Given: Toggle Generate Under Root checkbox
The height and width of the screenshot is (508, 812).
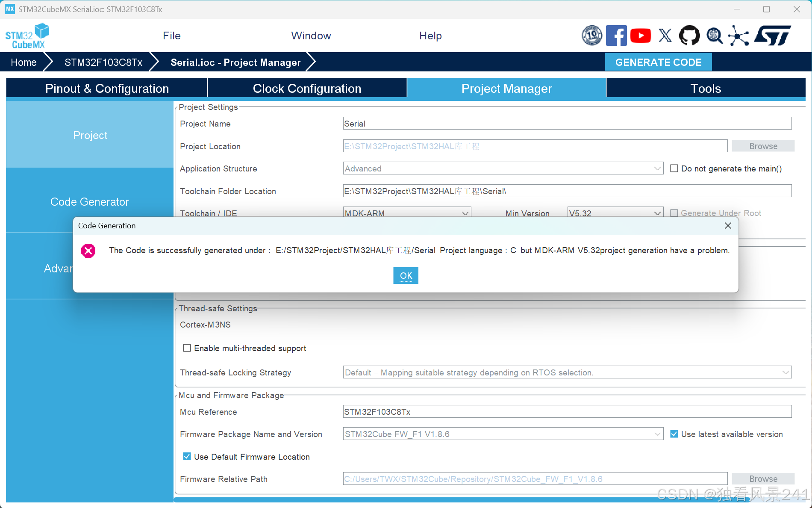Looking at the screenshot, I should pyautogui.click(x=674, y=213).
